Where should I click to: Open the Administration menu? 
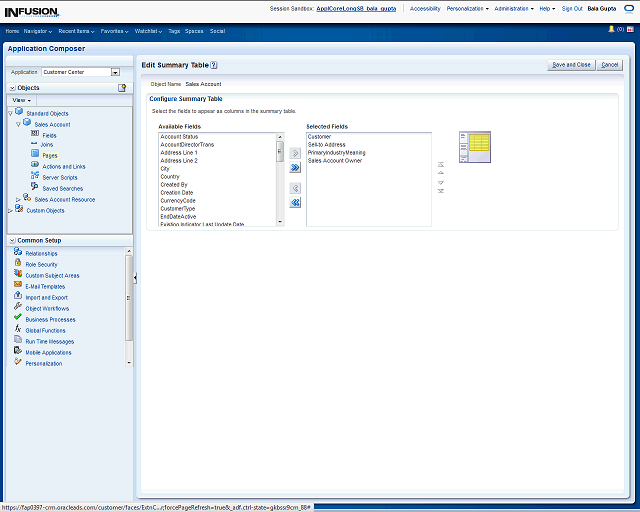514,8
